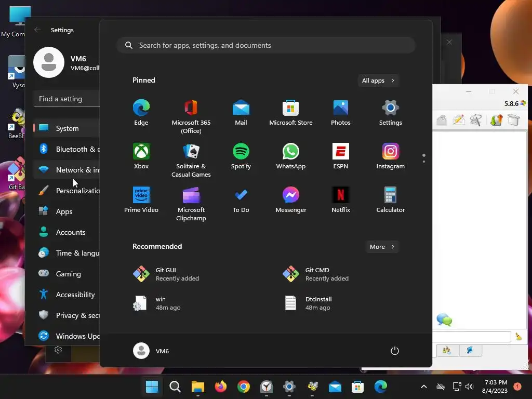532x399 pixels.
Task: Open Network & internet settings
Action: click(x=67, y=170)
